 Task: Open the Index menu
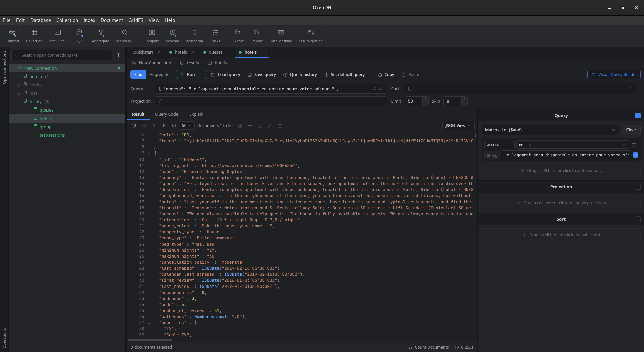point(89,20)
